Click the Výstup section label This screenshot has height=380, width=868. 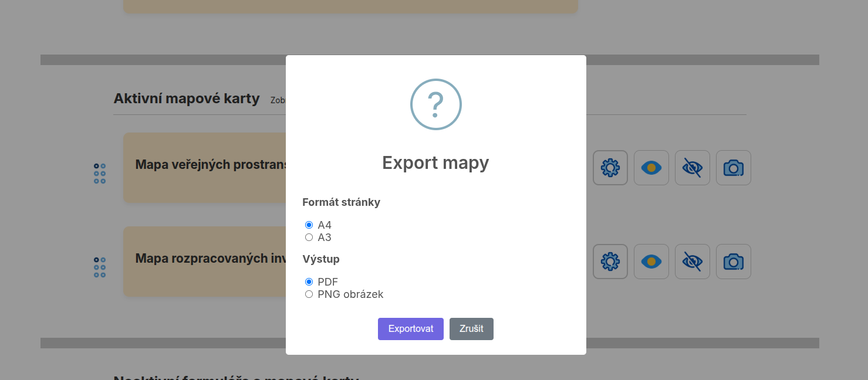321,259
